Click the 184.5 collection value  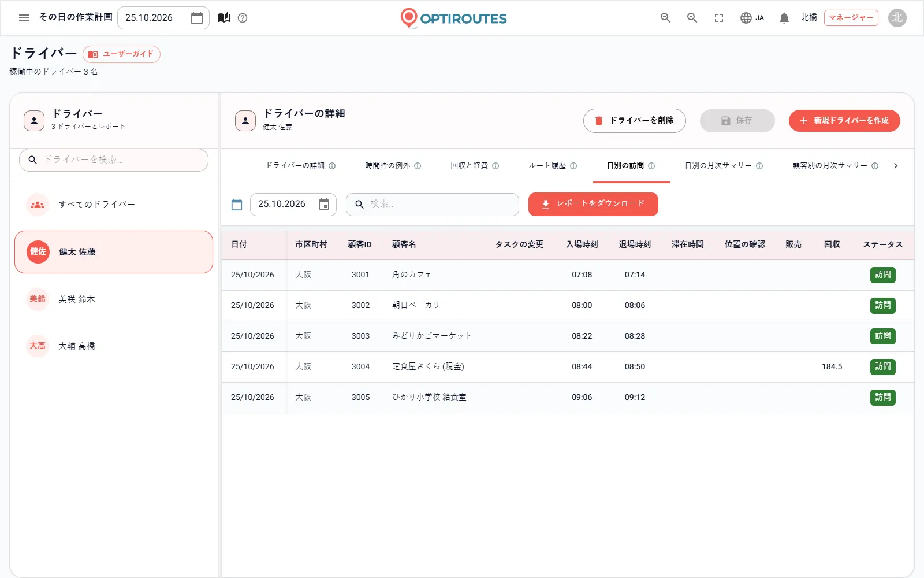(x=832, y=367)
